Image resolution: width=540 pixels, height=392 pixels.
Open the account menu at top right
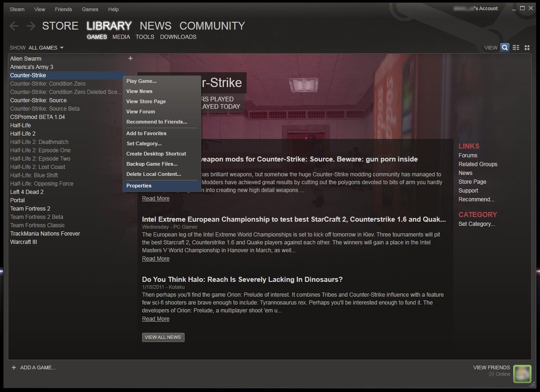pos(476,8)
